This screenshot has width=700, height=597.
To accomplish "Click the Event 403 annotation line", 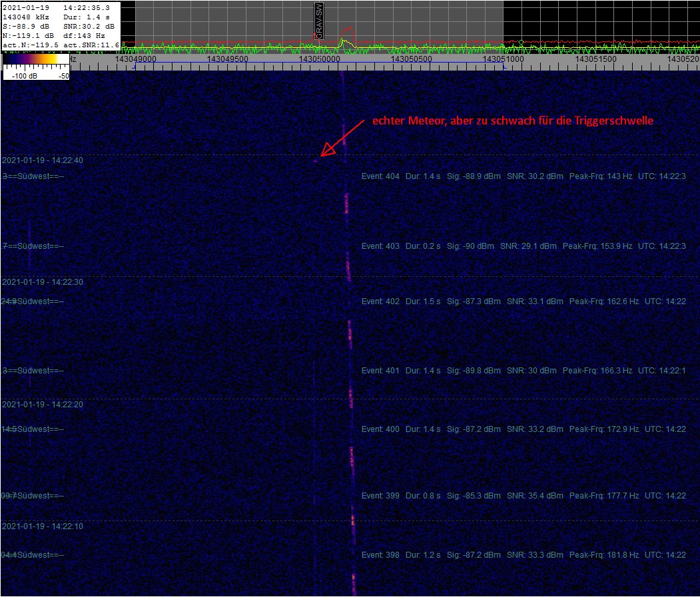I will [524, 246].
